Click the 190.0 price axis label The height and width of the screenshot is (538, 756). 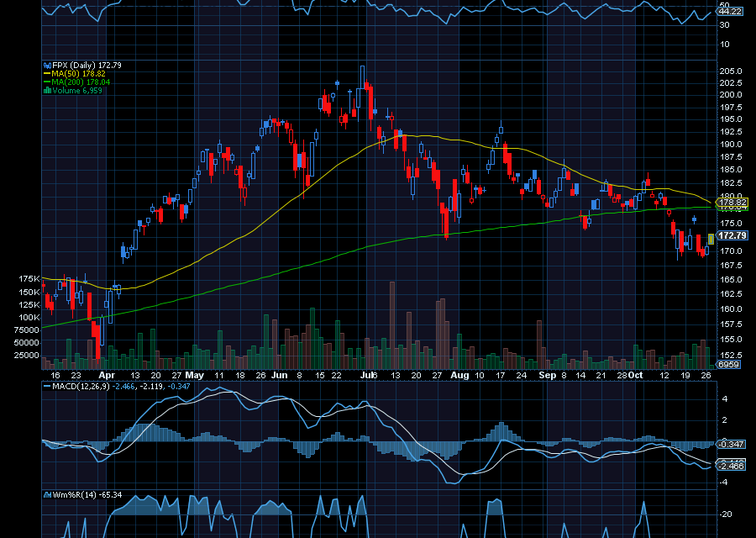pyautogui.click(x=731, y=145)
